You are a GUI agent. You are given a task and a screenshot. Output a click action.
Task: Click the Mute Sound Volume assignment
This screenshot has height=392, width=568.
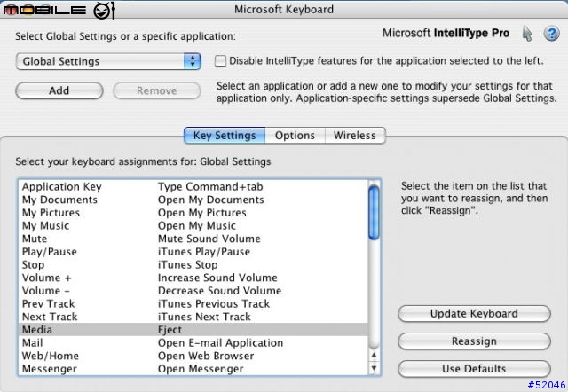[209, 239]
